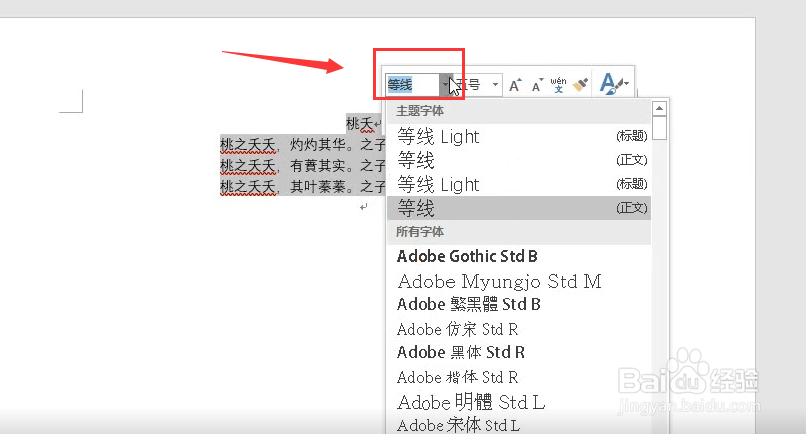Open the Styles icon with large A

(614, 83)
